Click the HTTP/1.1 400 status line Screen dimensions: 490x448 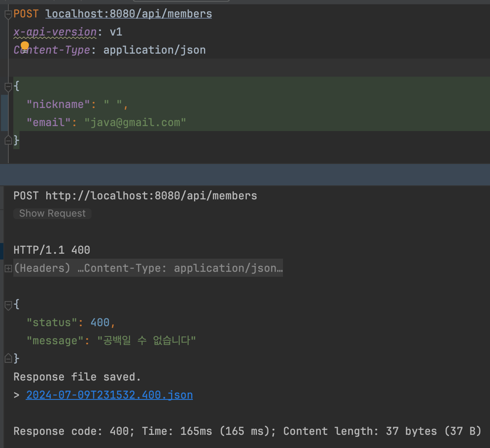click(52, 250)
